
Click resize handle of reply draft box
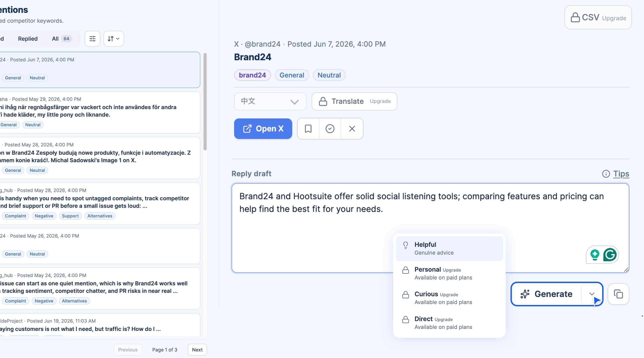tap(626, 269)
